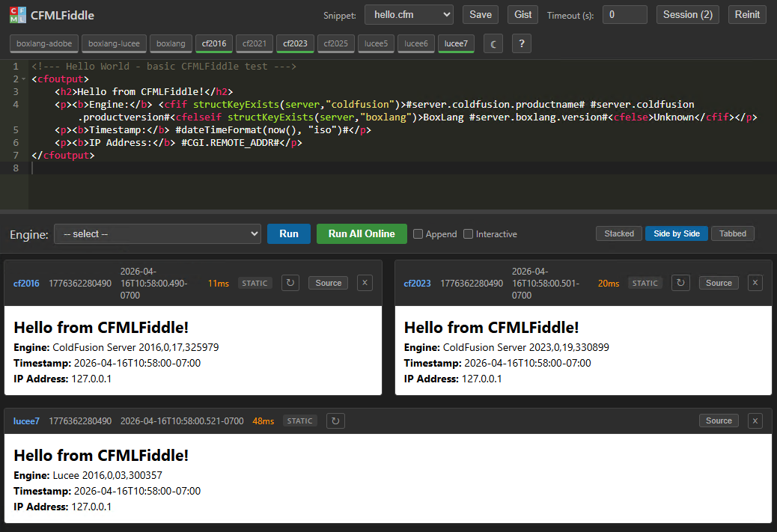Toggle the cf2025 engine on
Screen dimensions: 777x532
(336, 43)
